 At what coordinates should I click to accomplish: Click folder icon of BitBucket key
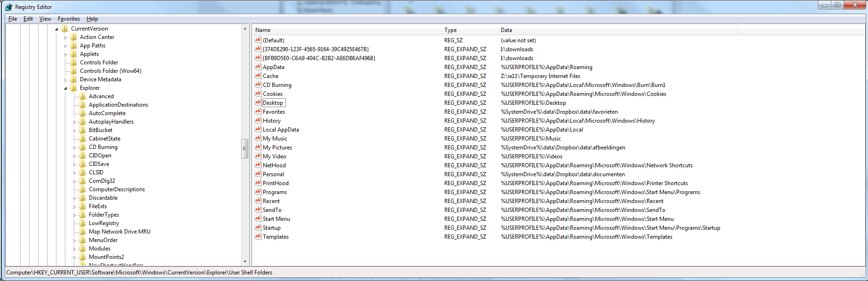click(83, 130)
